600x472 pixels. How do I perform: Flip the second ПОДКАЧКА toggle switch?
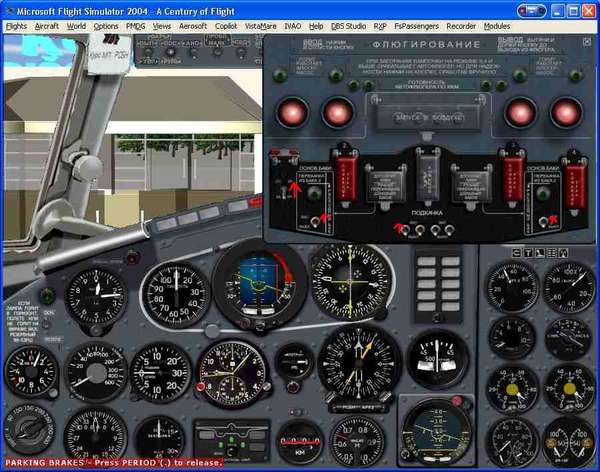coord(420,230)
